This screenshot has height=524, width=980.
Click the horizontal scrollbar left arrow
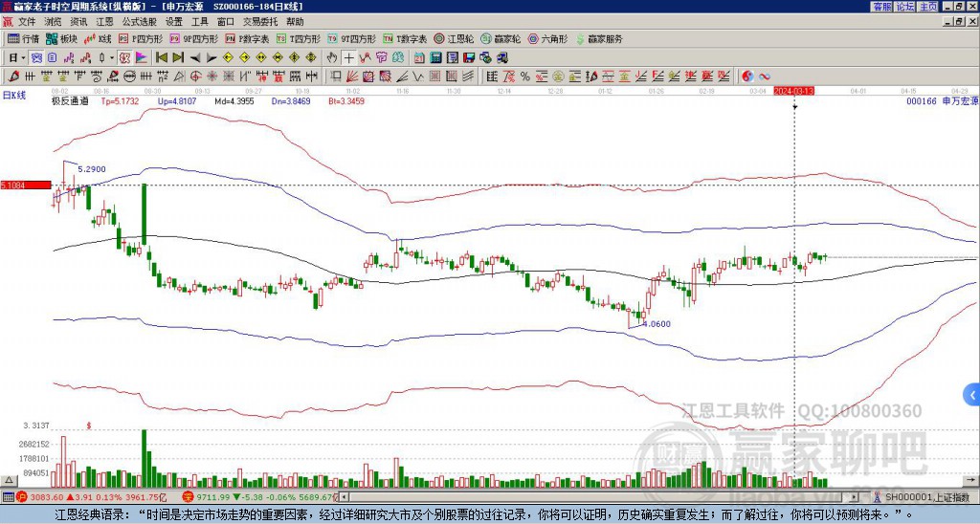tap(345, 497)
